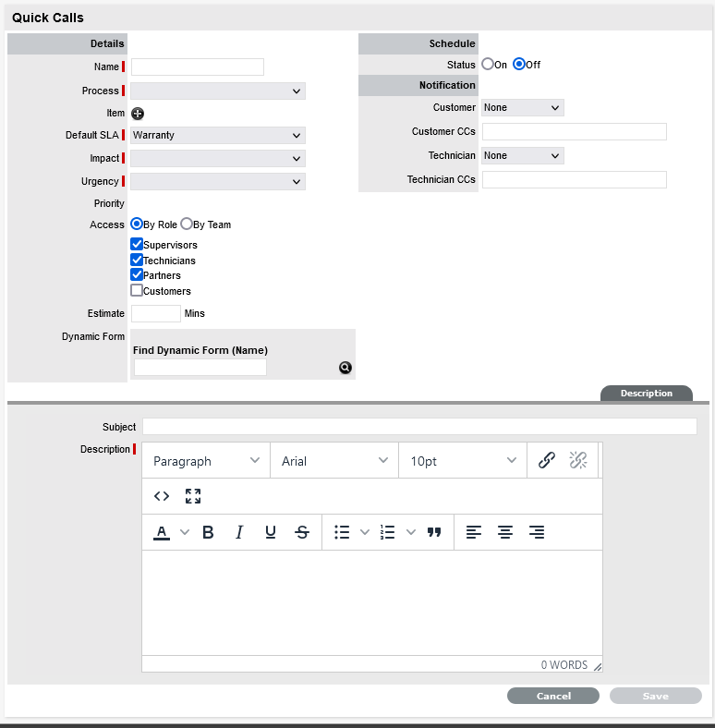Open the source code view icon
The width and height of the screenshot is (715, 728).
click(x=162, y=496)
